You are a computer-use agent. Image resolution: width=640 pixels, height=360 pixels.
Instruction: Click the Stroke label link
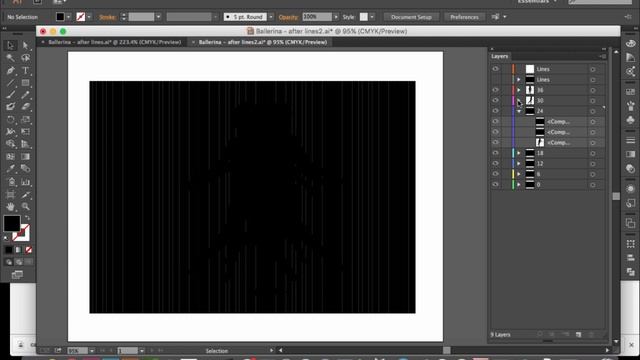point(107,17)
